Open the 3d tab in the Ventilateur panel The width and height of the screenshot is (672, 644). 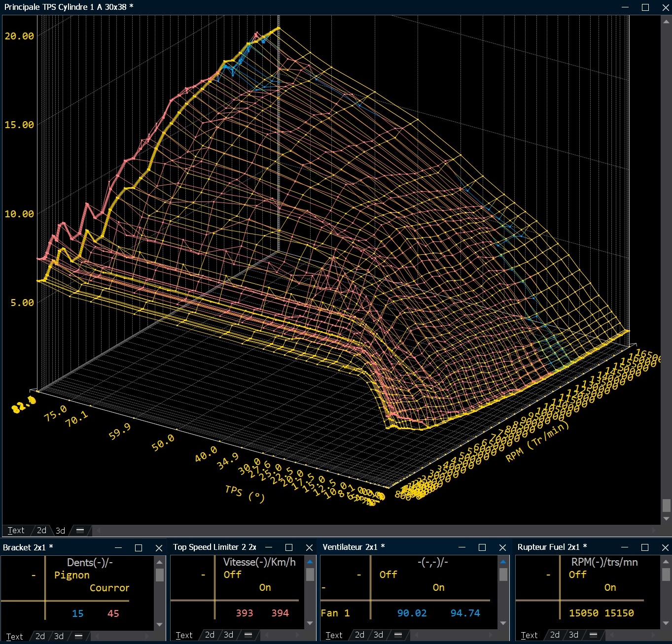click(378, 635)
